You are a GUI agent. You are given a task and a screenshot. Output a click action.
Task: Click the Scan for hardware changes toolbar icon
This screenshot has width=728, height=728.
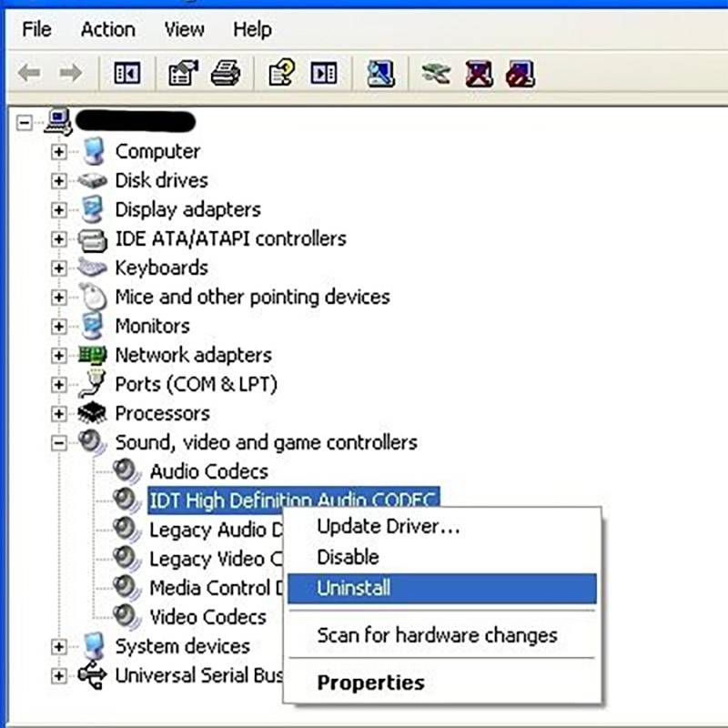point(380,74)
